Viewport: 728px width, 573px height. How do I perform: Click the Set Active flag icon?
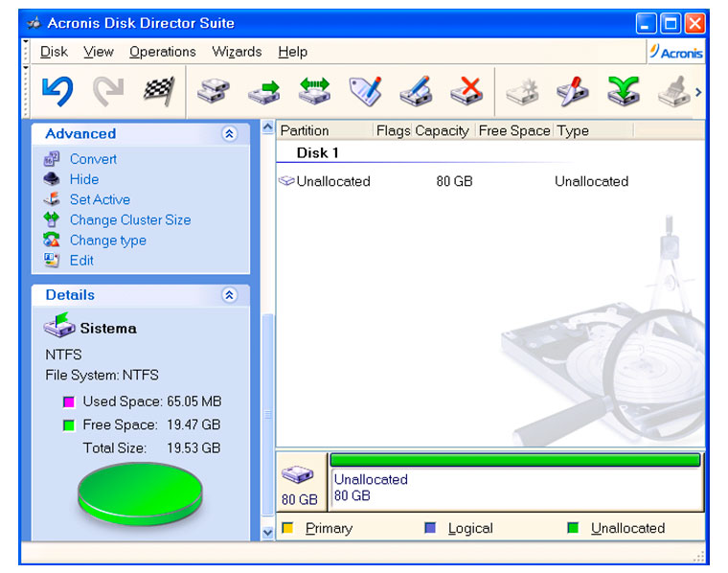[x=52, y=199]
